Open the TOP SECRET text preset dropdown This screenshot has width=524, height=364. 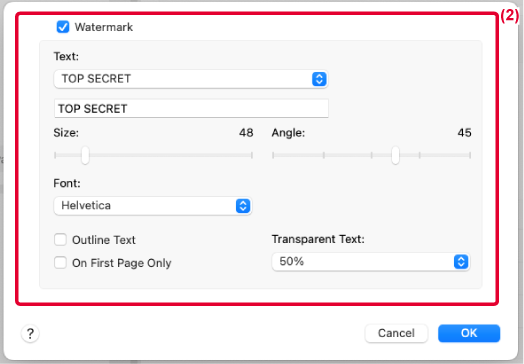point(191,79)
